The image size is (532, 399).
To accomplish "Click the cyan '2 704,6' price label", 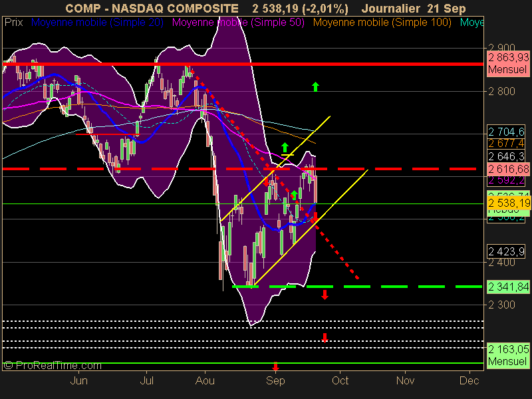I will tap(506, 131).
